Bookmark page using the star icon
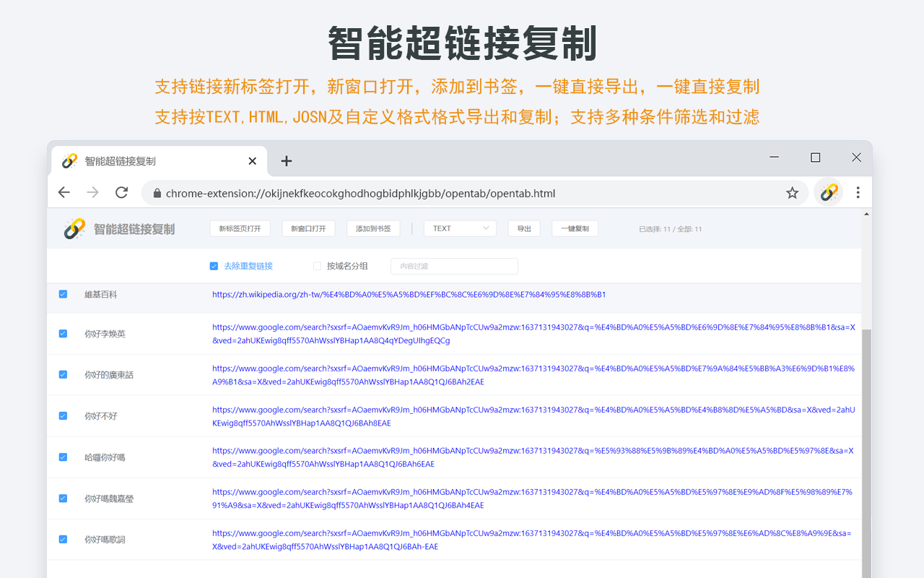This screenshot has width=924, height=578. coord(792,193)
